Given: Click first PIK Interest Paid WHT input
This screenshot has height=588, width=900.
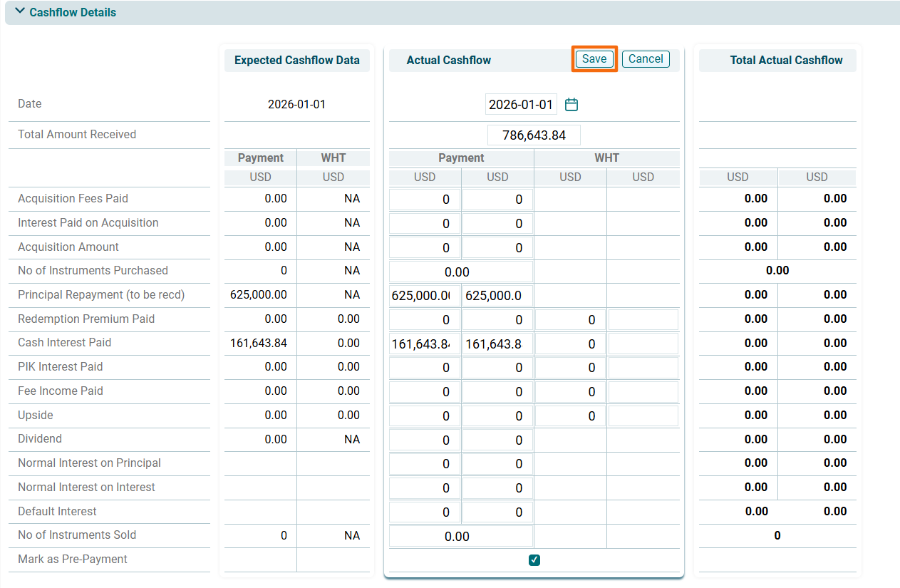Looking at the screenshot, I should click(570, 368).
